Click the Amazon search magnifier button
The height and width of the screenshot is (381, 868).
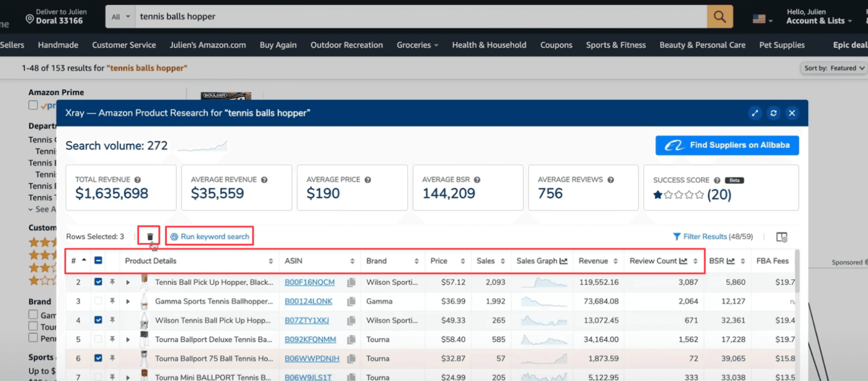coord(720,17)
